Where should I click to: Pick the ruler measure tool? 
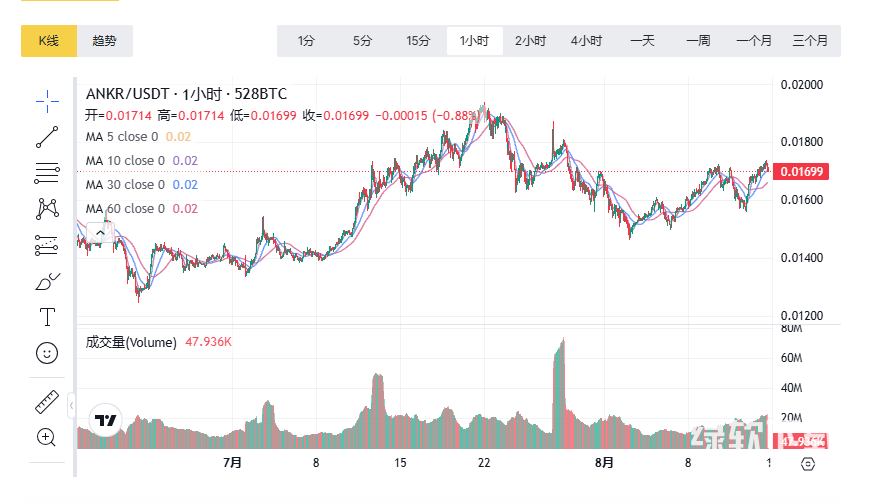(x=47, y=402)
